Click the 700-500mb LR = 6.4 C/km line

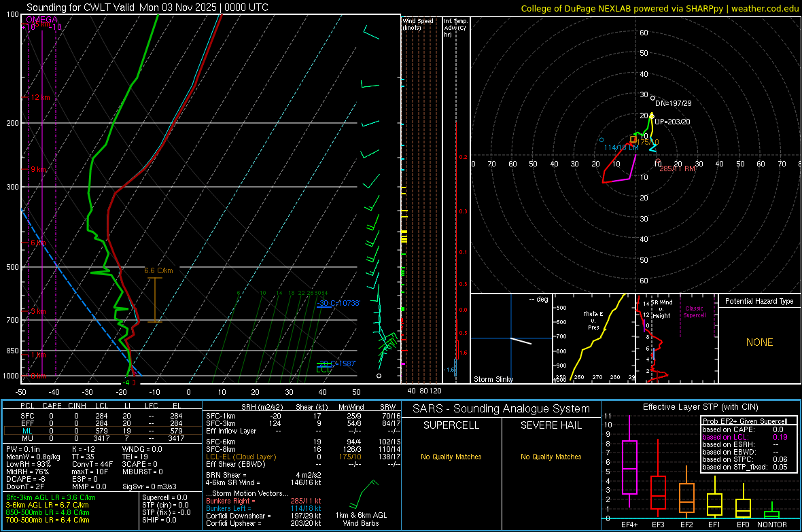tap(48, 520)
